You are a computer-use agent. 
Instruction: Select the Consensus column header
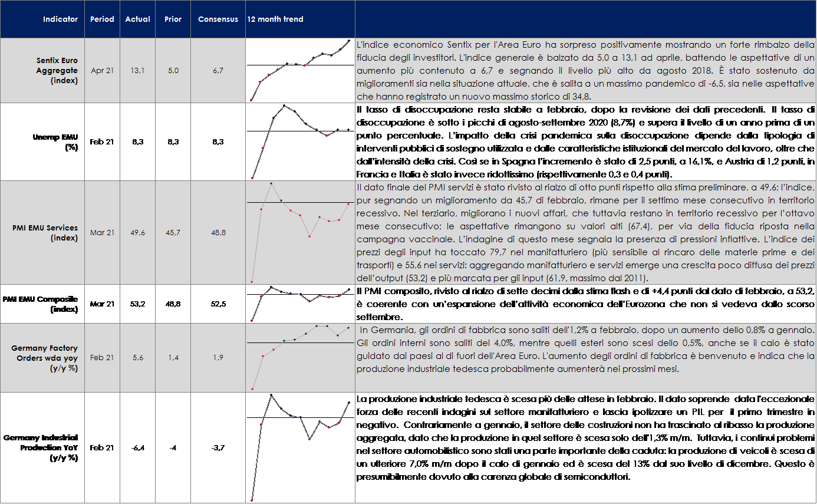click(x=218, y=19)
